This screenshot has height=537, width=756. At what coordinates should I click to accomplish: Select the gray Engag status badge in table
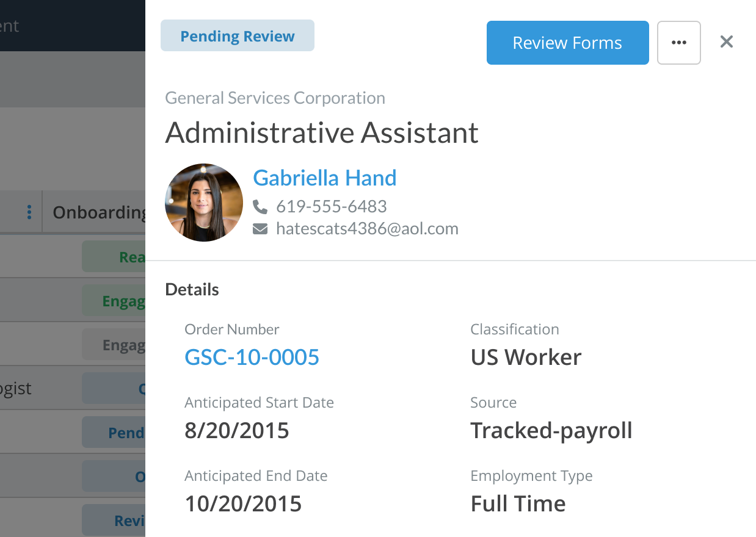[x=114, y=345]
